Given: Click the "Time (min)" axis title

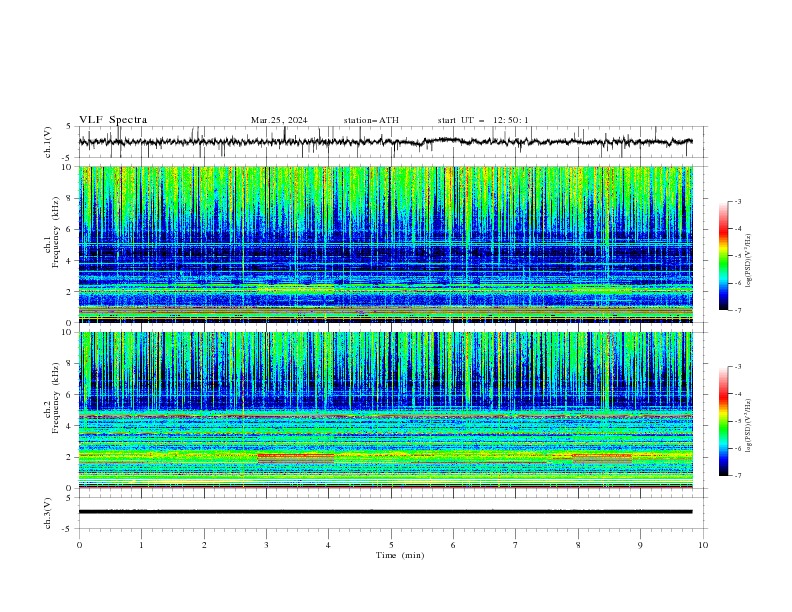Looking at the screenshot, I should point(400,555).
